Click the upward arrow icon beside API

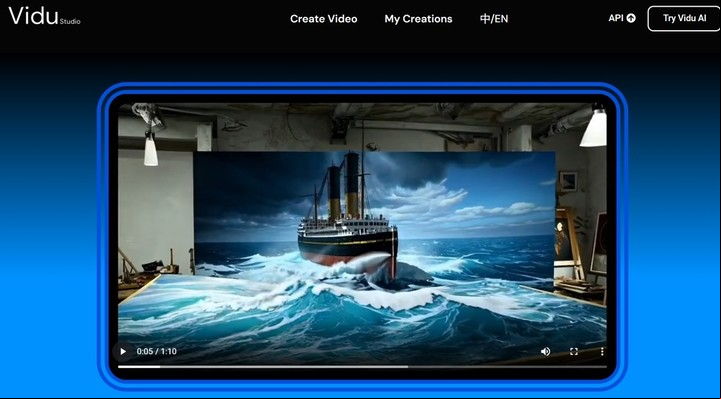(x=631, y=18)
